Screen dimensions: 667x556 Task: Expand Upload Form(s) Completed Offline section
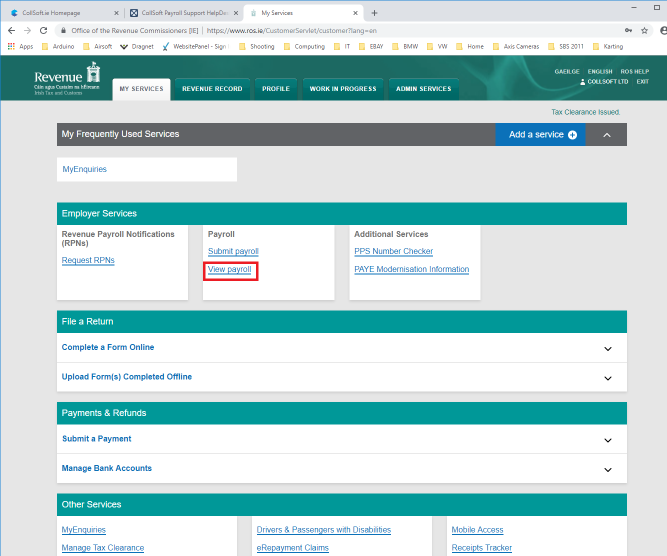coord(607,377)
